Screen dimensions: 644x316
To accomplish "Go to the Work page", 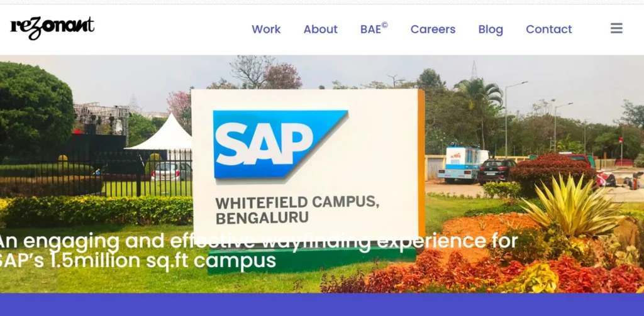I will [266, 29].
